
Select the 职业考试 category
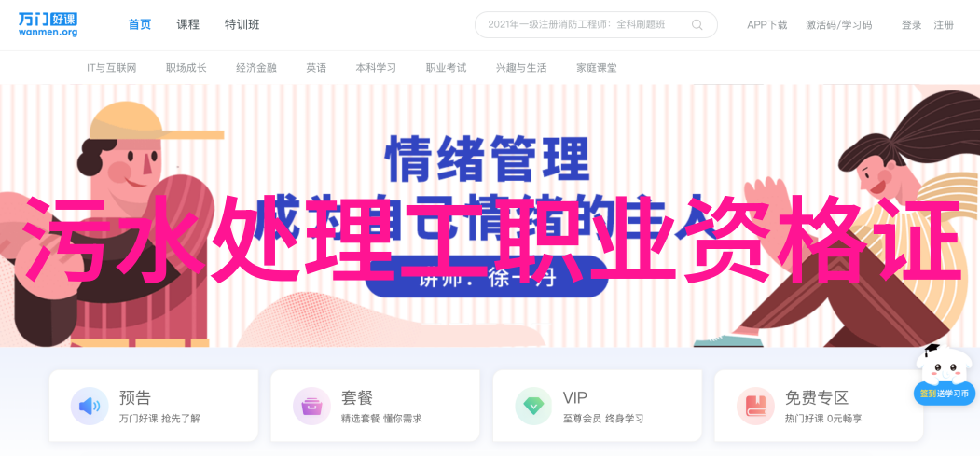click(447, 68)
